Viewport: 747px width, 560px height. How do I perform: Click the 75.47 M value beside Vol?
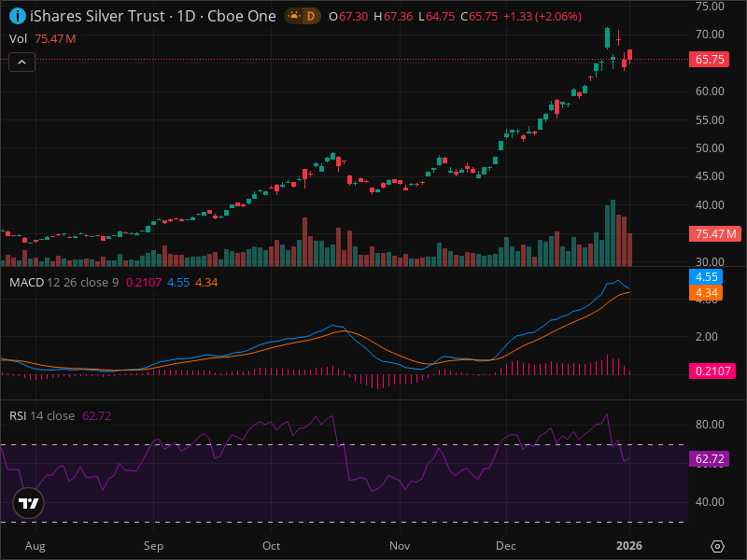click(55, 38)
